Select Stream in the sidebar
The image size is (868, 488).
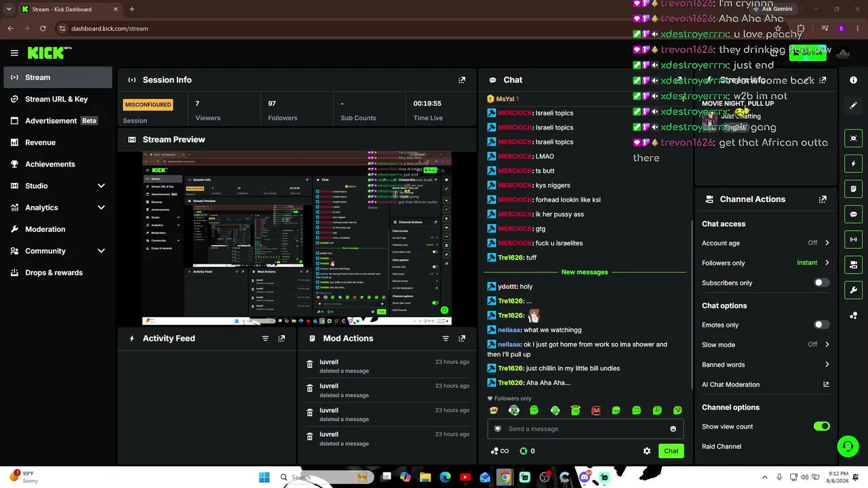click(58, 77)
